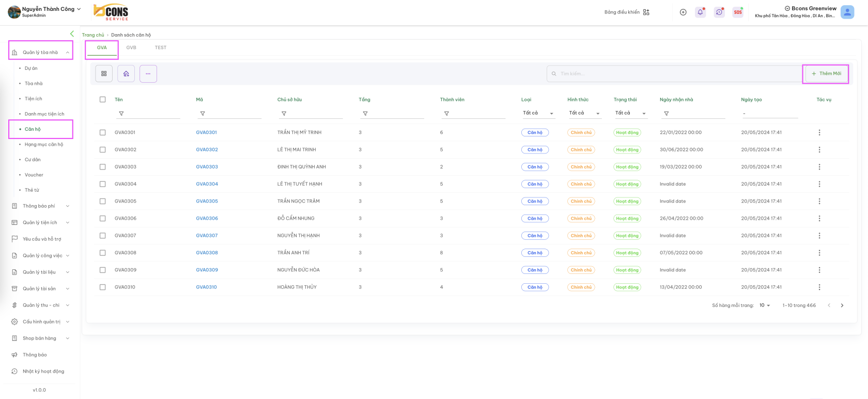Open row actions for GVA0303
The height and width of the screenshot is (399, 868).
click(x=819, y=167)
